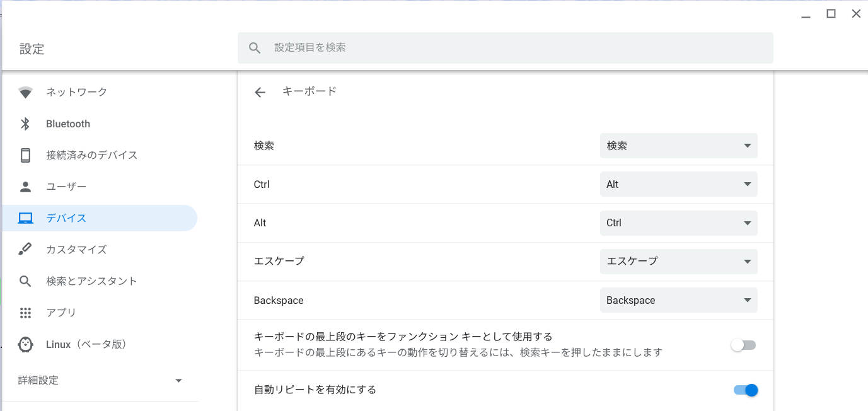Disable the 自動リピートを有効にする toggle
This screenshot has width=868, height=411.
[x=745, y=390]
